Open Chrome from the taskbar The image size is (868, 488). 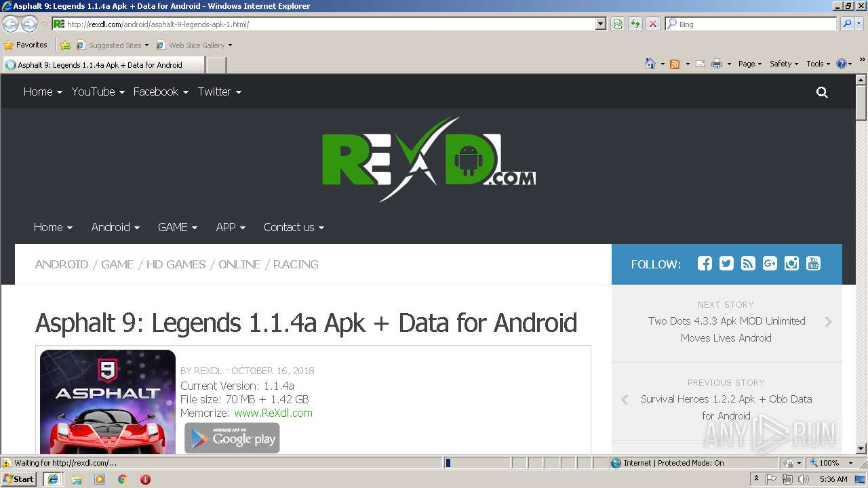pyautogui.click(x=123, y=479)
